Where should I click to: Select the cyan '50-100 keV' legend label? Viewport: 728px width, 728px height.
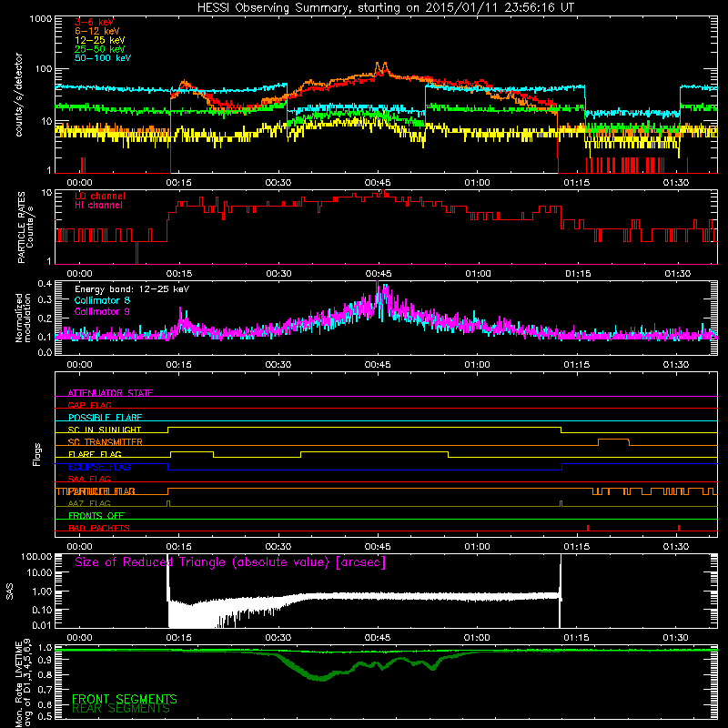103,58
